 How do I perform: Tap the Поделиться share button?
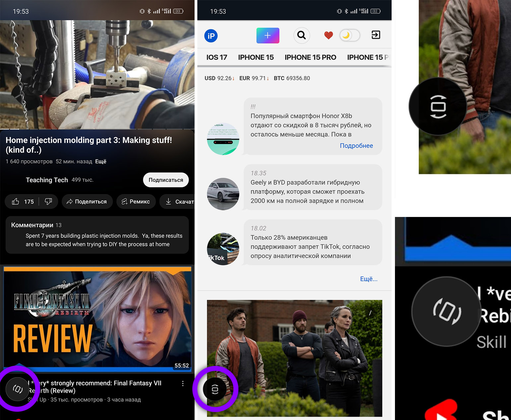(x=87, y=202)
